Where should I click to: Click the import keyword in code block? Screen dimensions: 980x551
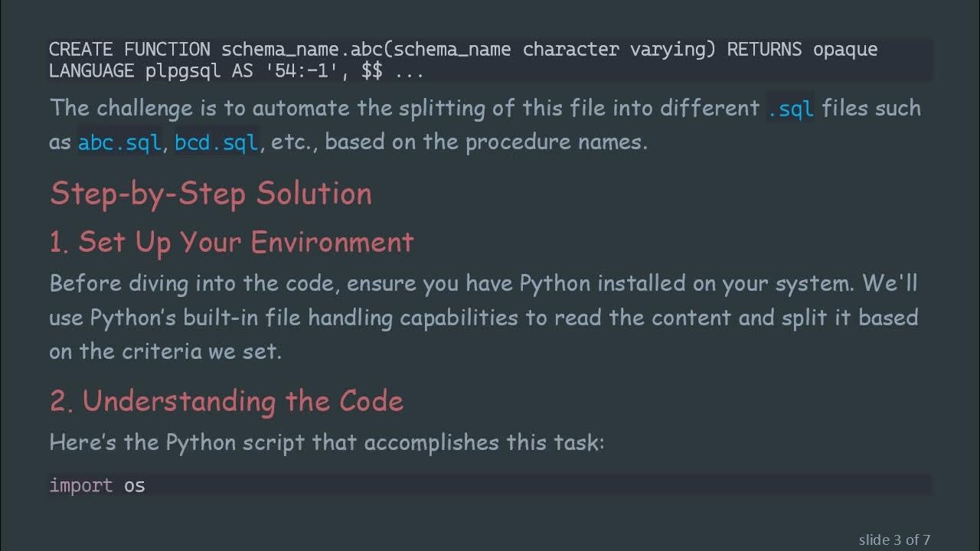click(x=81, y=485)
